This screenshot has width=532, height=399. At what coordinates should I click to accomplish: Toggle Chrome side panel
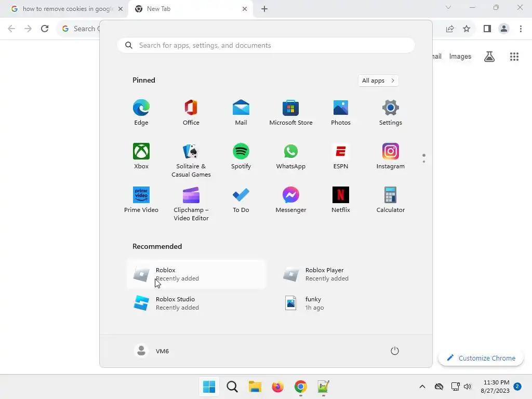point(487,29)
